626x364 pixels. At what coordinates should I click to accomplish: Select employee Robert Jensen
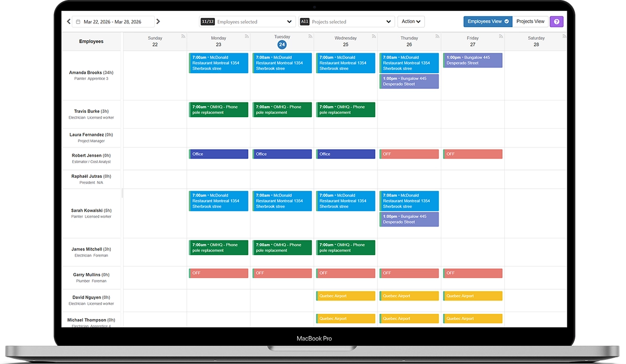[x=91, y=158]
